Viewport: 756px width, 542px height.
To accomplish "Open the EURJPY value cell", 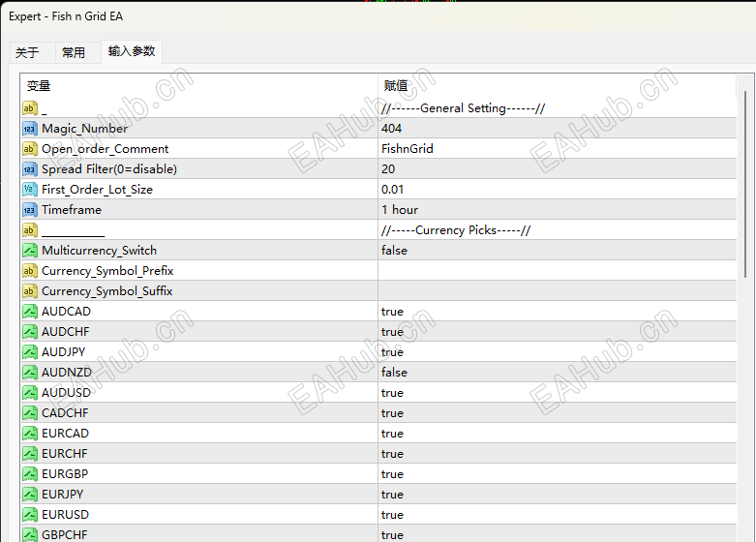I will click(x=558, y=495).
